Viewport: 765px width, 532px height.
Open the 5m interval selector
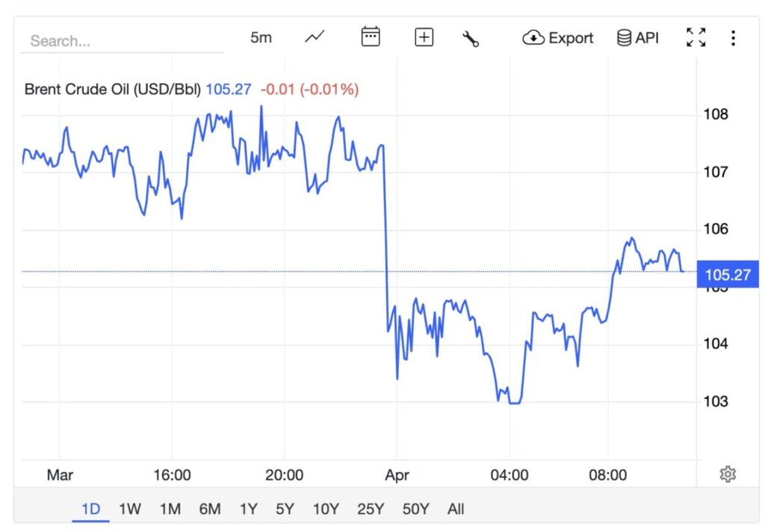click(x=261, y=37)
